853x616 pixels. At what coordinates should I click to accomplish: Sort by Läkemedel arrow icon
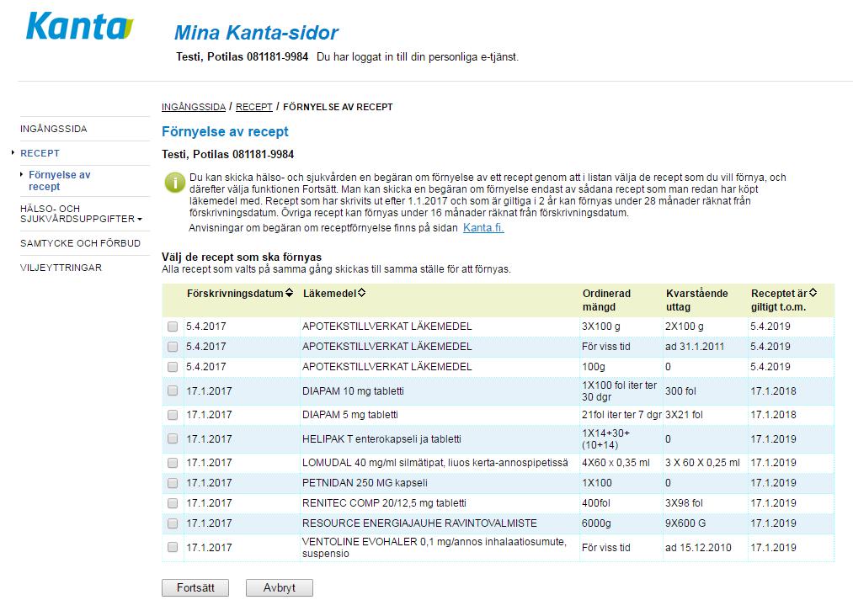(x=361, y=293)
